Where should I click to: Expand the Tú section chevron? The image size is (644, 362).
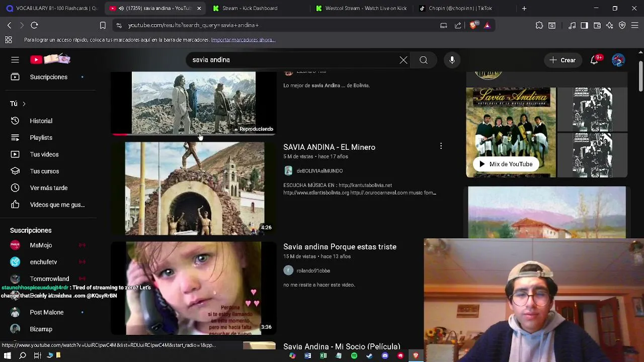point(24,104)
